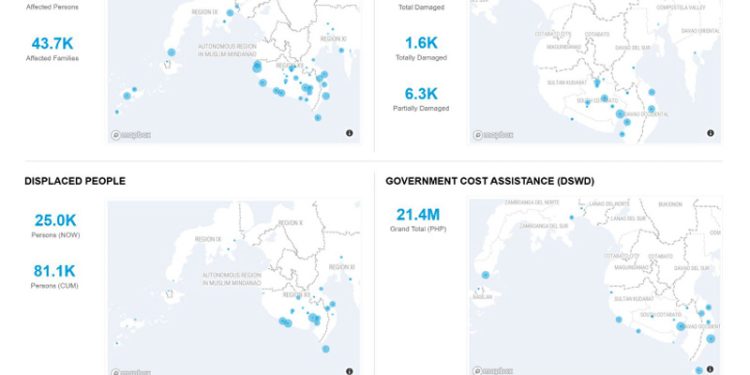The width and height of the screenshot is (750, 375).
Task: Click southernmost bubble on Affected Families map
Action: click(318, 118)
